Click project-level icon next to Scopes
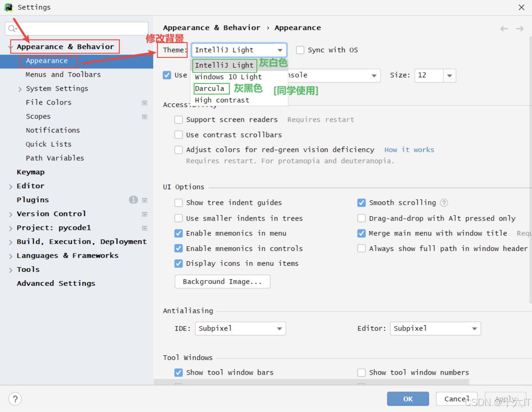This screenshot has height=412, width=532. click(144, 117)
